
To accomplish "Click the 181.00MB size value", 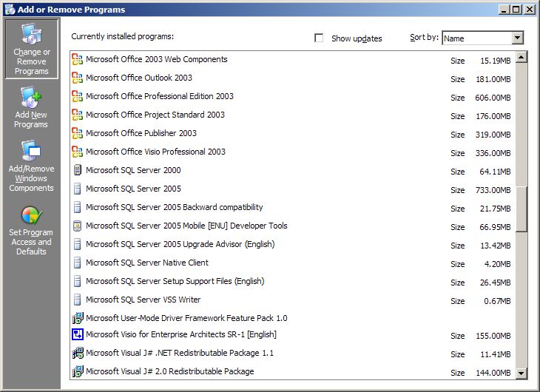I will click(x=493, y=79).
